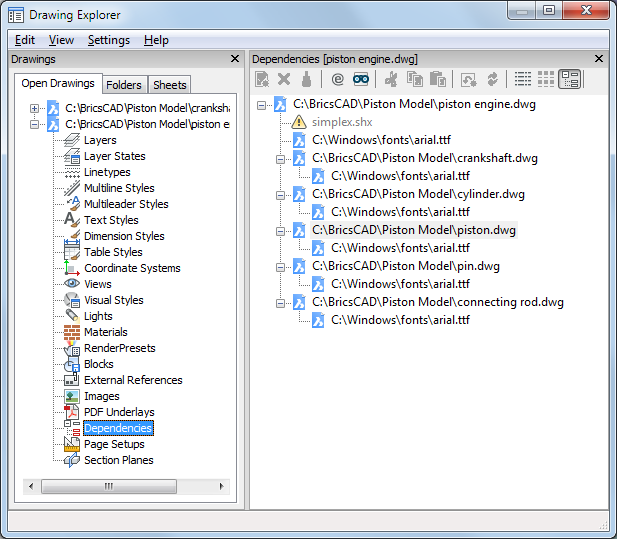
Task: Expand the crankshaft drawing in Open Drawings
Action: coord(34,108)
